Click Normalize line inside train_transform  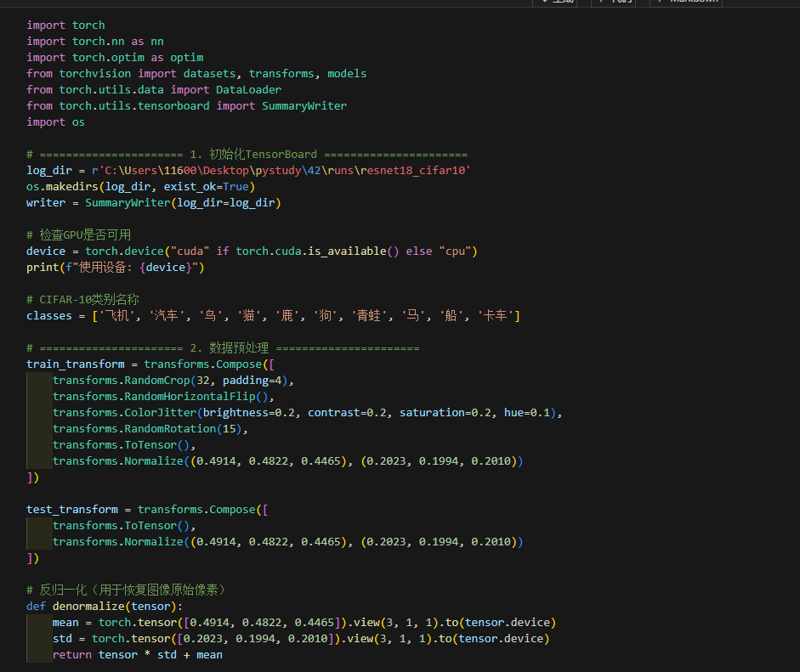[x=287, y=461]
